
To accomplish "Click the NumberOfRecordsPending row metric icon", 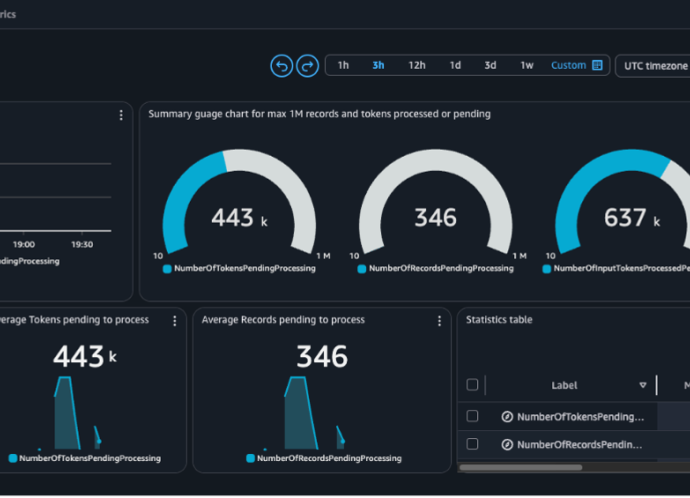I will [x=507, y=444].
